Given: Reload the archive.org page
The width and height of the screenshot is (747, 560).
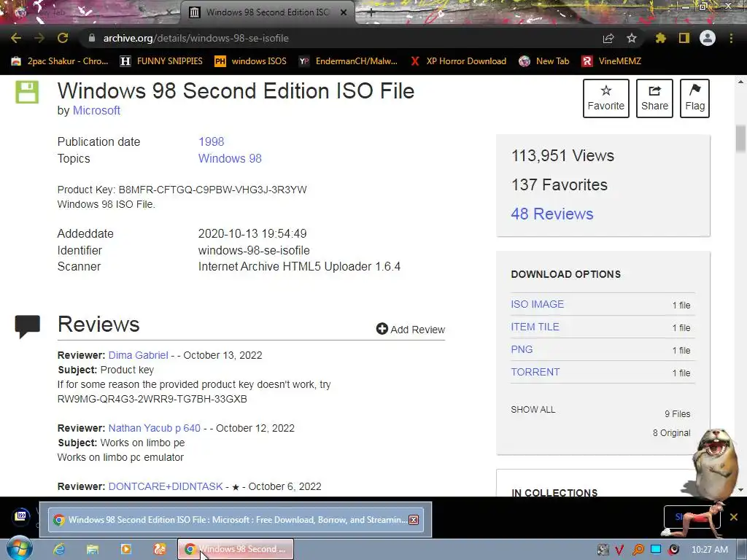Looking at the screenshot, I should click(63, 38).
